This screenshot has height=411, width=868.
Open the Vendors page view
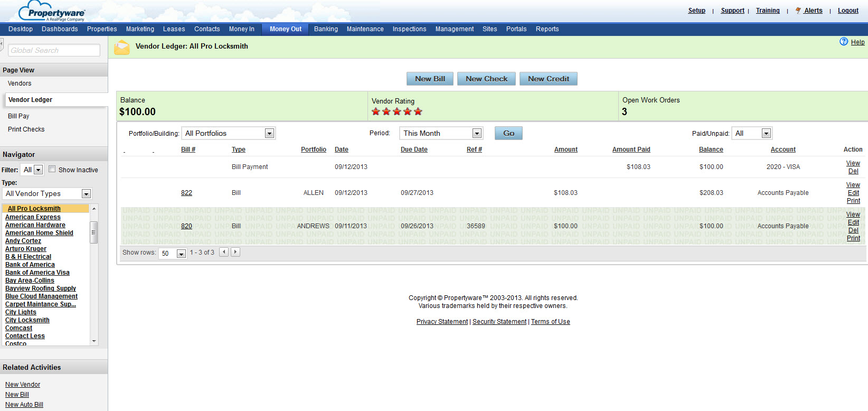[20, 83]
